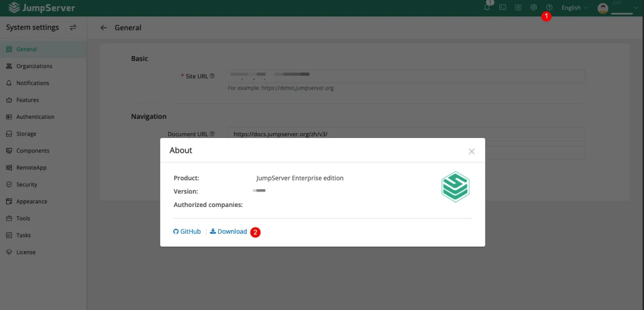The width and height of the screenshot is (644, 310).
Task: Open the tickets clipboard icon in the header
Action: (518, 7)
